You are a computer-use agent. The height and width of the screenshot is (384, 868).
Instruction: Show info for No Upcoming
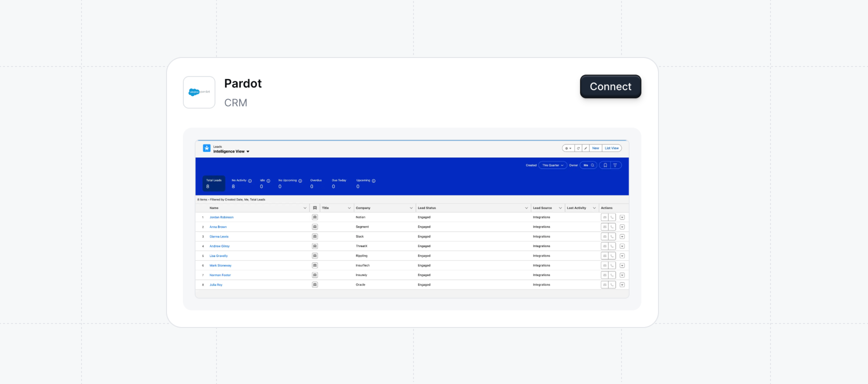pyautogui.click(x=300, y=181)
